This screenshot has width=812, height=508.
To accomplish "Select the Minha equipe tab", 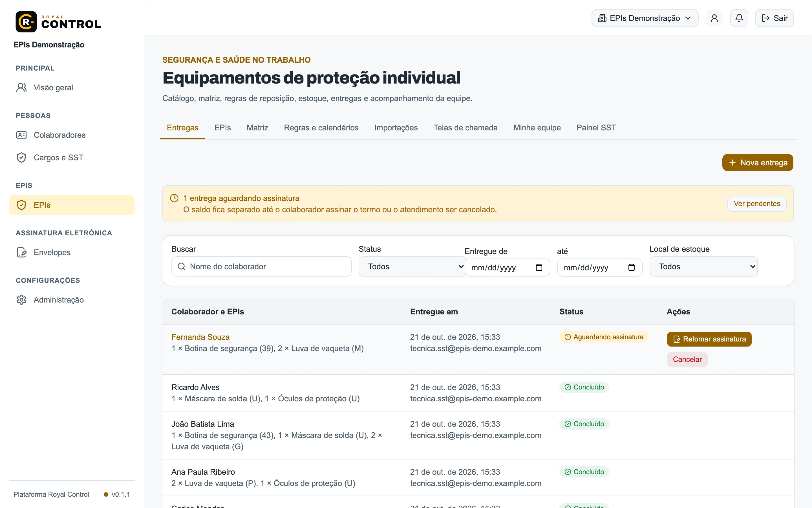I will pos(537,128).
